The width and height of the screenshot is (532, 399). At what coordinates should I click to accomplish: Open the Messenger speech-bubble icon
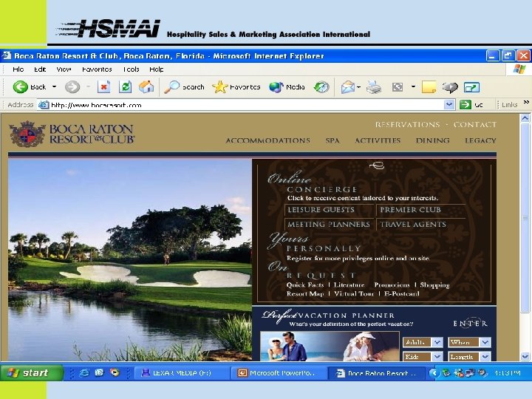(450, 87)
